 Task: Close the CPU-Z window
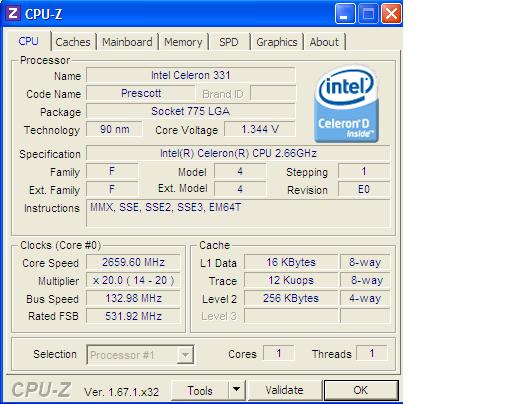pos(391,14)
